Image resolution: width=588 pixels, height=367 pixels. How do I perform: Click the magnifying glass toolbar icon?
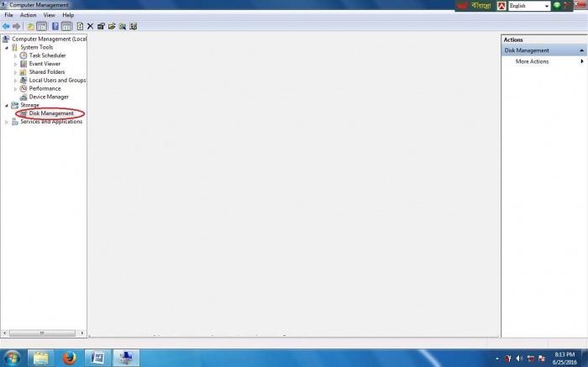coord(123,26)
